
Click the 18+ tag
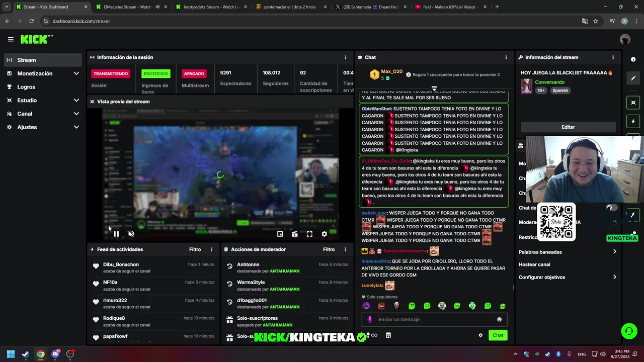[x=541, y=90]
